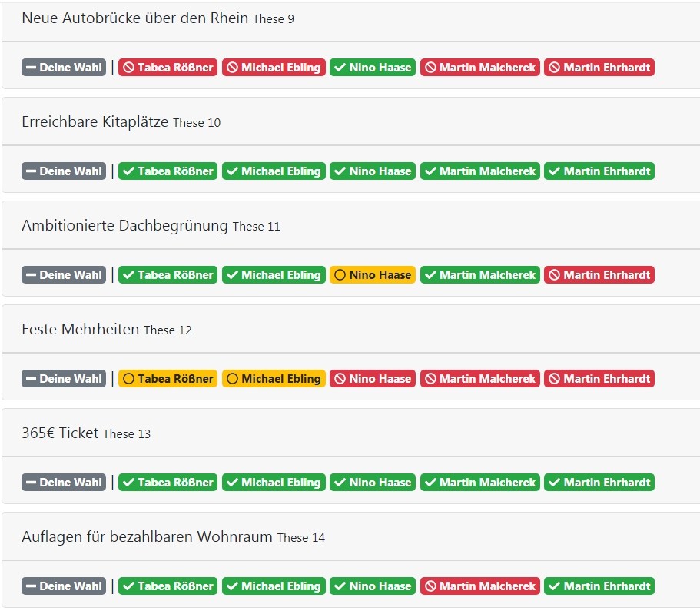Open Martin Malcherek's badge in These 10
The width and height of the screenshot is (700, 611).
pos(480,171)
